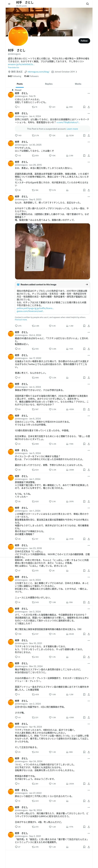Switch to the Replies tab
Image resolution: width=98 pixels, height=868 pixels.
tap(49, 84)
